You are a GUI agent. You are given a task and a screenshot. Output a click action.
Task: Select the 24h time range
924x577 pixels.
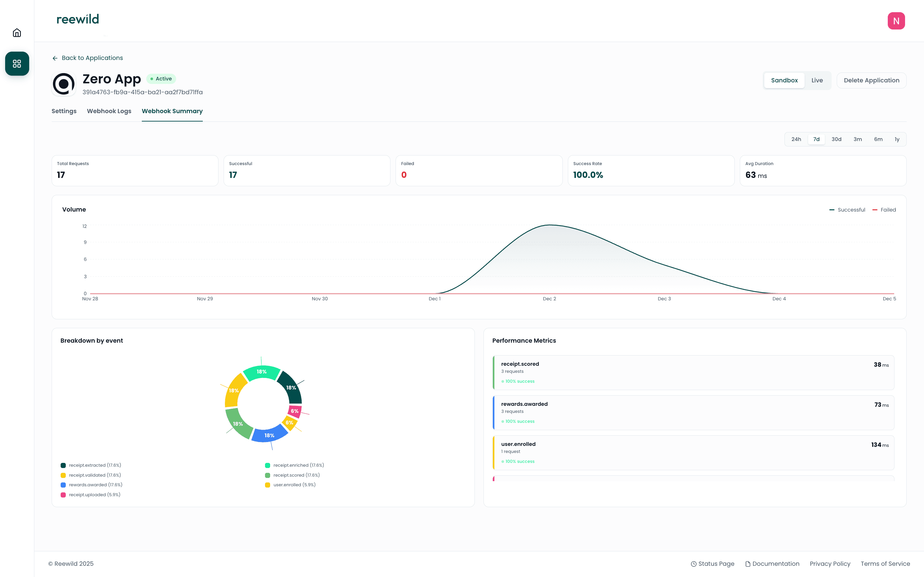797,139
